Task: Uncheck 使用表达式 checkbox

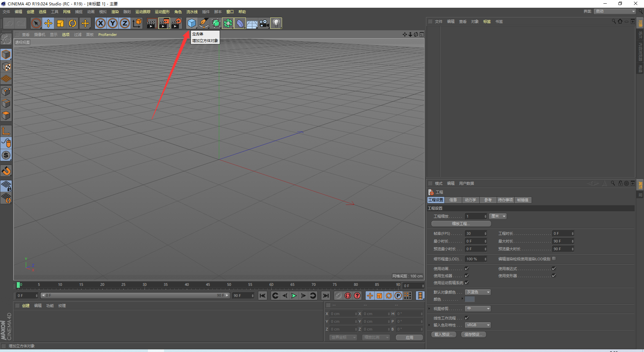Action: click(554, 268)
